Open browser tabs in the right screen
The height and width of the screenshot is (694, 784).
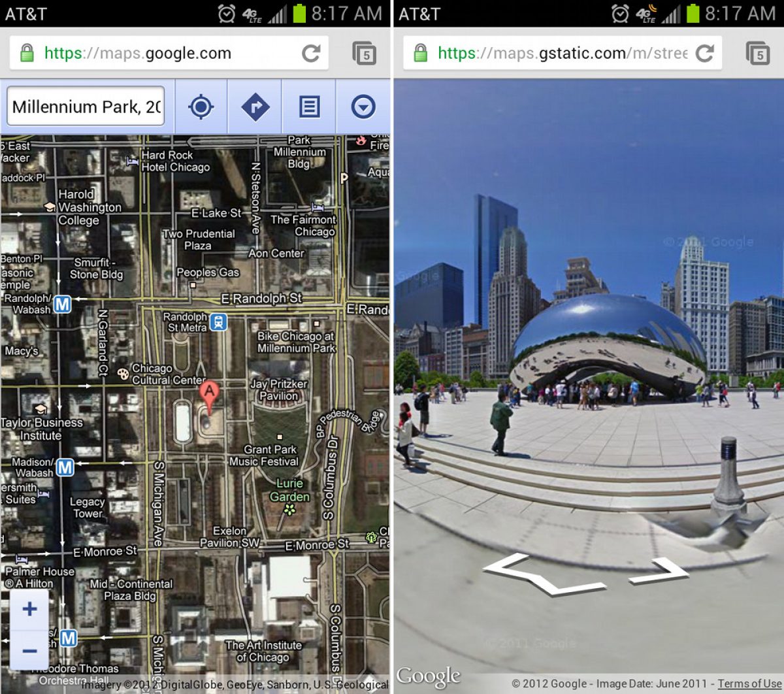(757, 53)
